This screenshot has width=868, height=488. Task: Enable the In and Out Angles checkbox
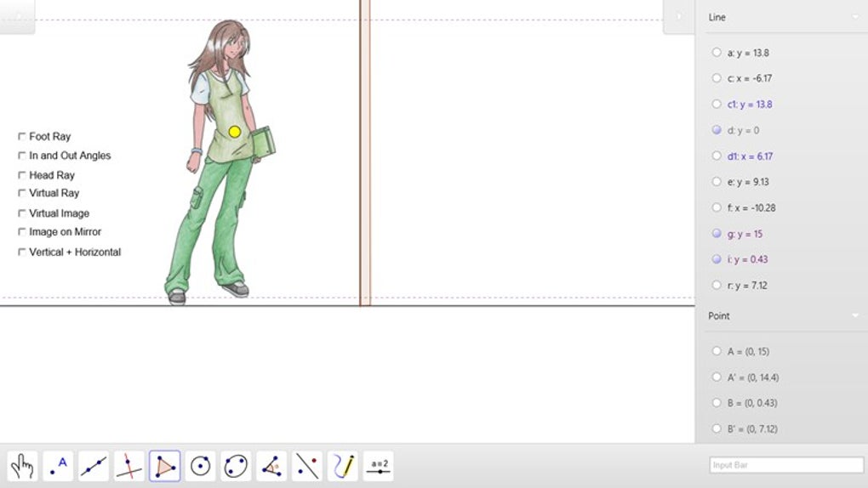[22, 156]
